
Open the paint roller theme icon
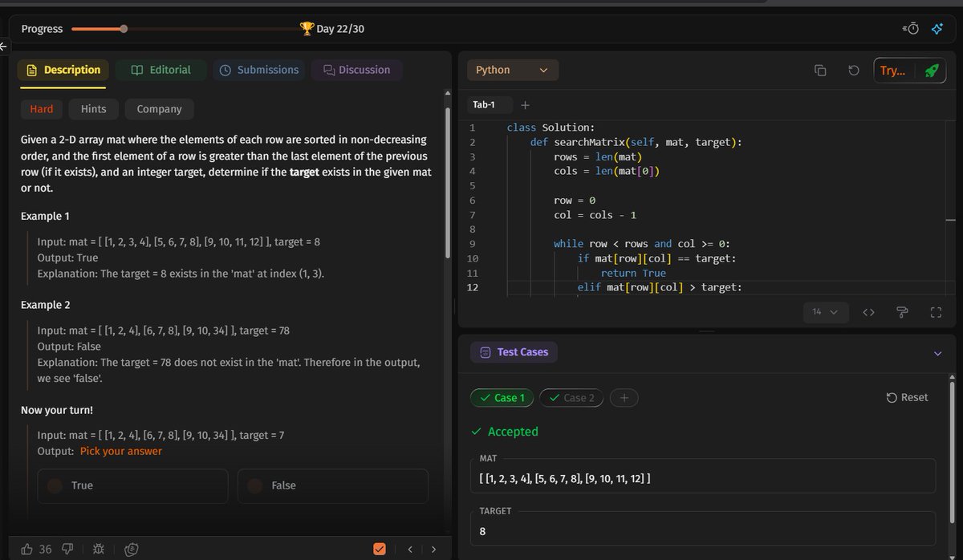[x=902, y=312]
